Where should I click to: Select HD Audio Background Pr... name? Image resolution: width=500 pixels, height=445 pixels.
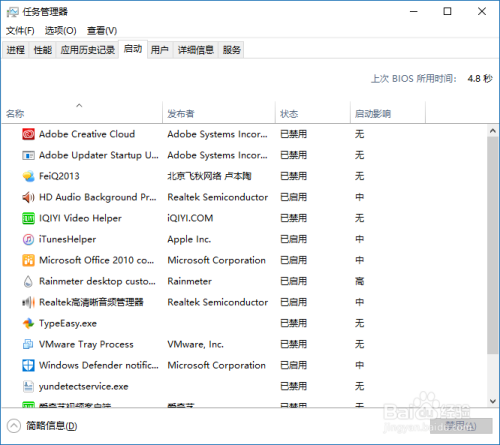click(98, 197)
